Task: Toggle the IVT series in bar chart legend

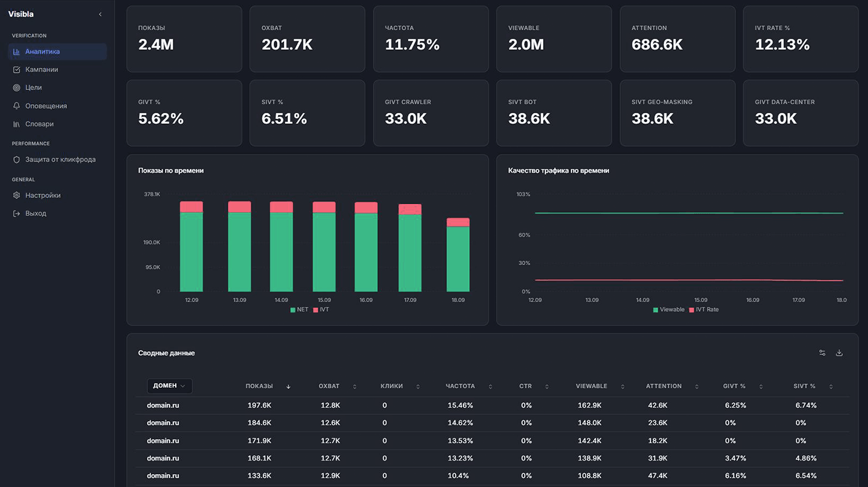Action: pos(321,309)
